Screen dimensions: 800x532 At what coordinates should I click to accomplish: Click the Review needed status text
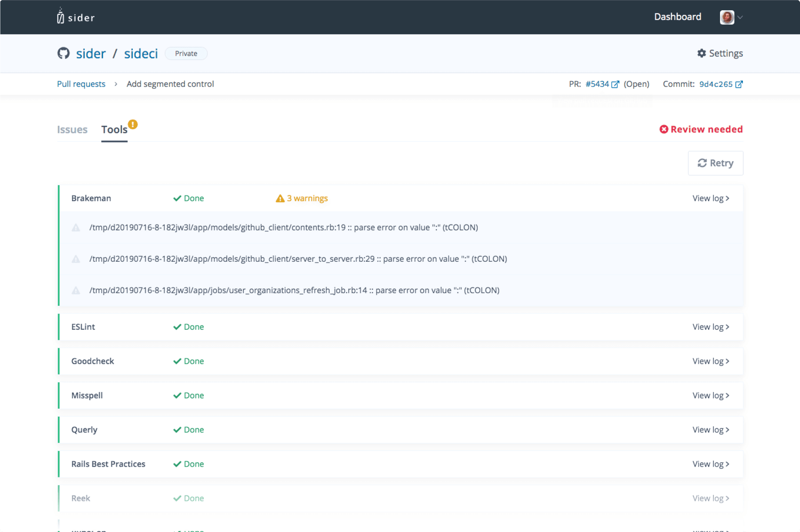coord(707,129)
